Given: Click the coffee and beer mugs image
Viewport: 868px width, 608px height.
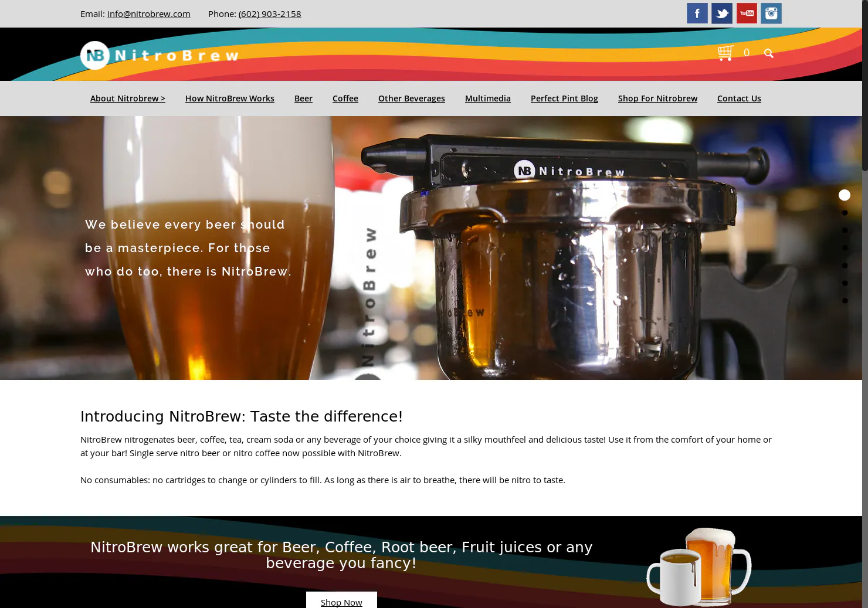Looking at the screenshot, I should click(699, 566).
